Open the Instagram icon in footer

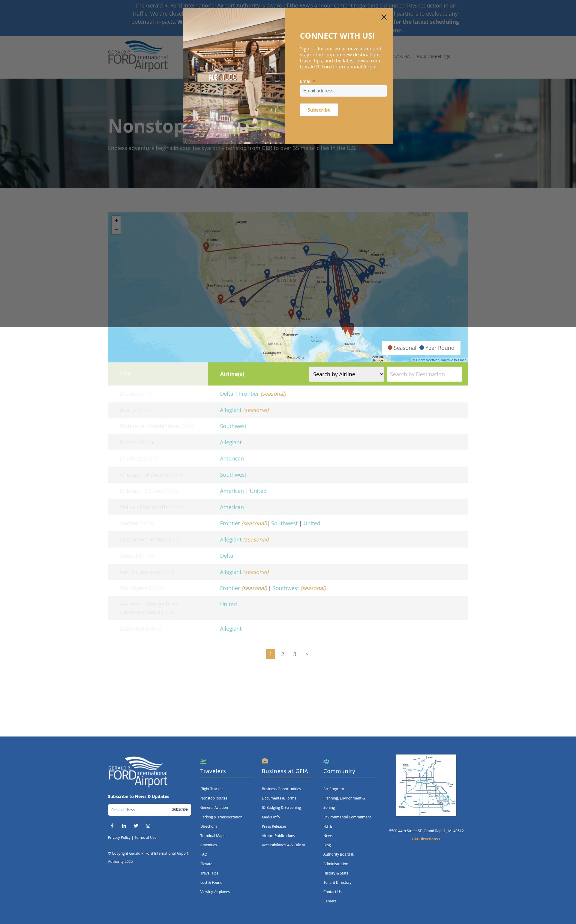pyautogui.click(x=148, y=826)
